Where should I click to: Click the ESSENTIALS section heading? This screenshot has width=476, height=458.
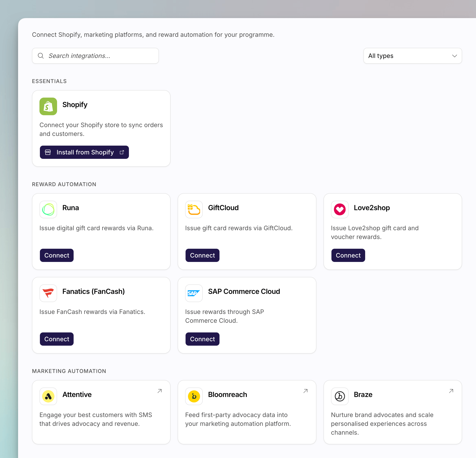click(49, 81)
